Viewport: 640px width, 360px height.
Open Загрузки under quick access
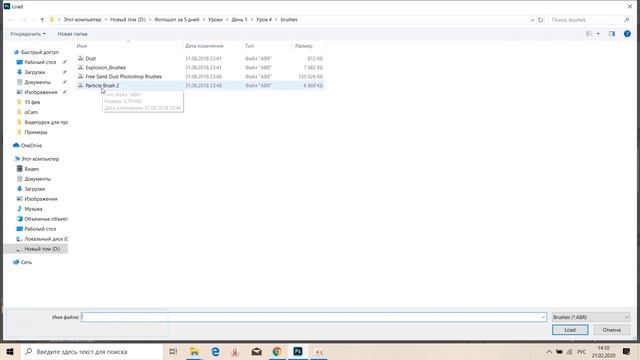click(x=35, y=72)
